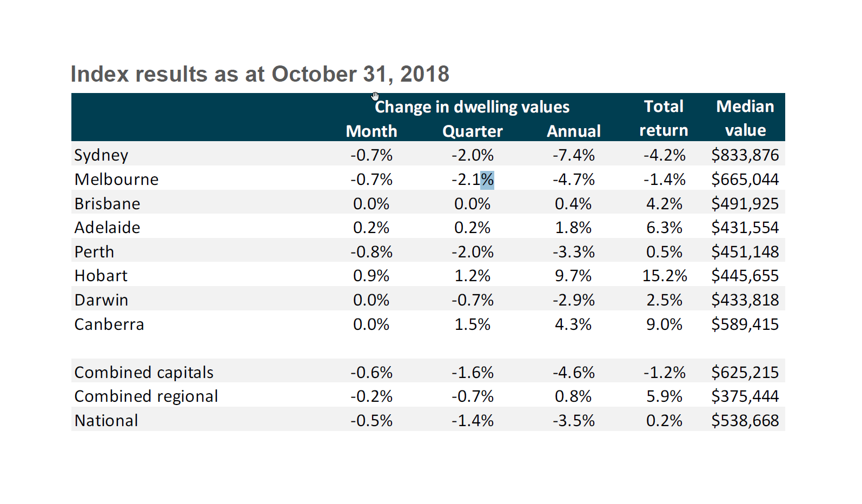Click the Annual column header
The height and width of the screenshot is (504, 862).
tap(573, 131)
